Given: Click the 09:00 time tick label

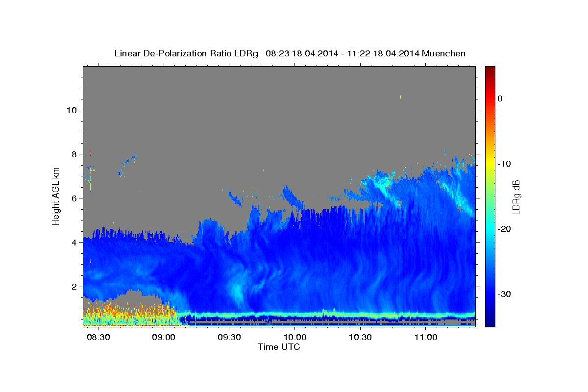Looking at the screenshot, I should pyautogui.click(x=164, y=338).
